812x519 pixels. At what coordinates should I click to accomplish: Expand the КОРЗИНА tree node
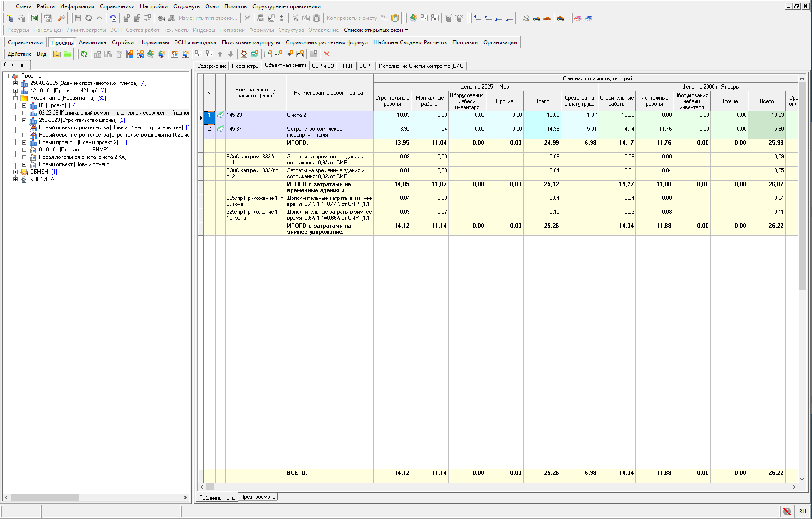point(15,179)
